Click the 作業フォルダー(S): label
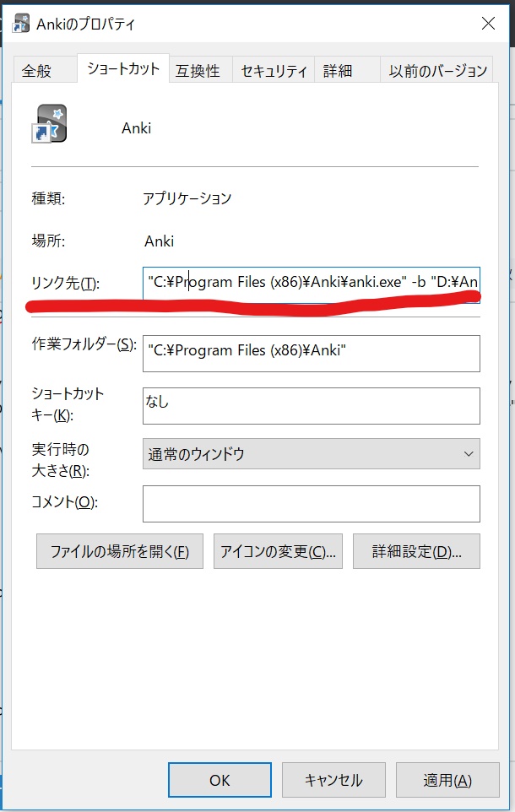The width and height of the screenshot is (515, 812). (84, 344)
